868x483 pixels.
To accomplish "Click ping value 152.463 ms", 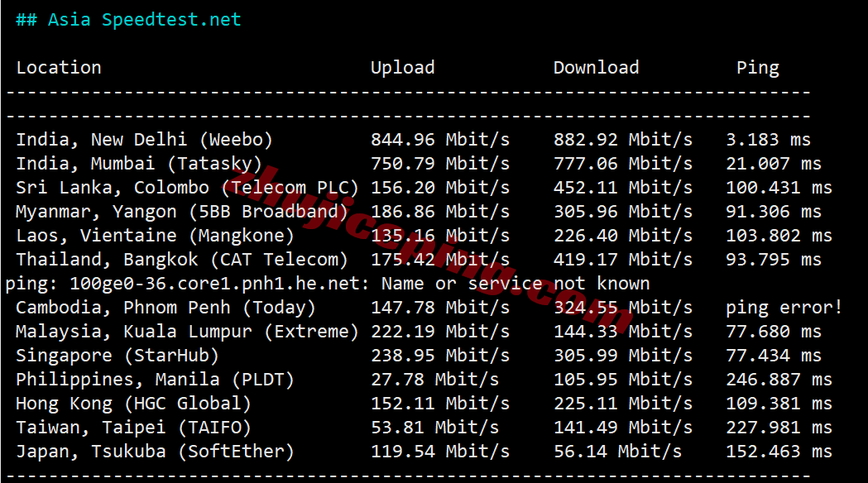I will pos(779,452).
